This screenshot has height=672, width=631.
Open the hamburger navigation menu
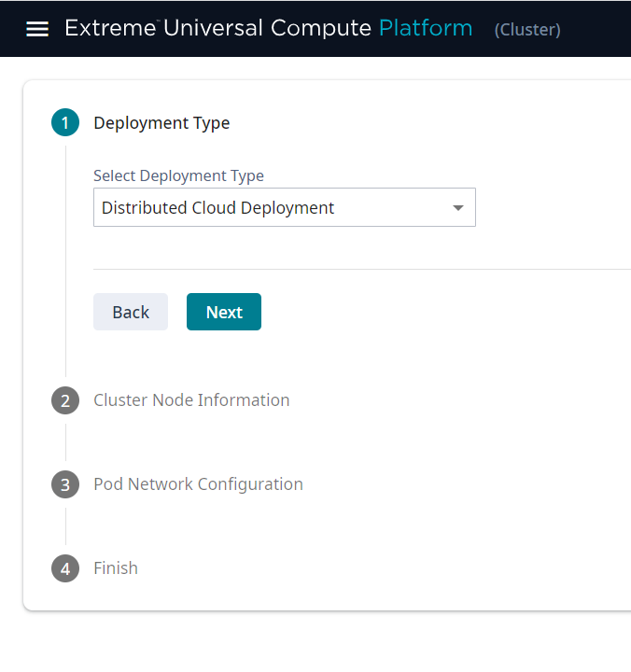point(37,29)
